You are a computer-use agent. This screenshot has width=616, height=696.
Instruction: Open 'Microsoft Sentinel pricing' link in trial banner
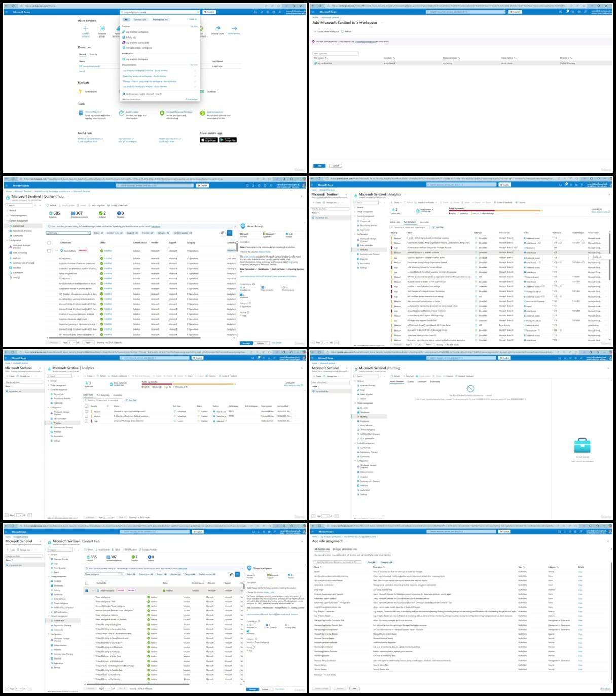(365, 41)
